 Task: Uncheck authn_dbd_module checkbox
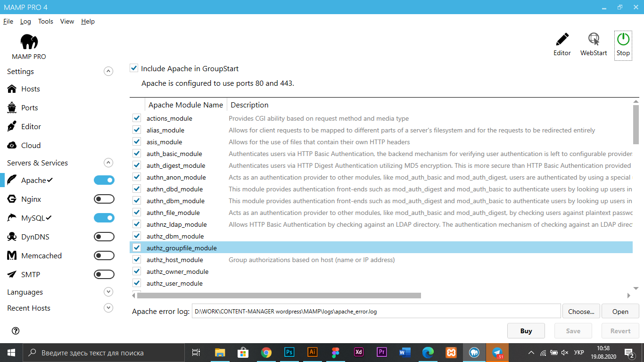coord(137,189)
